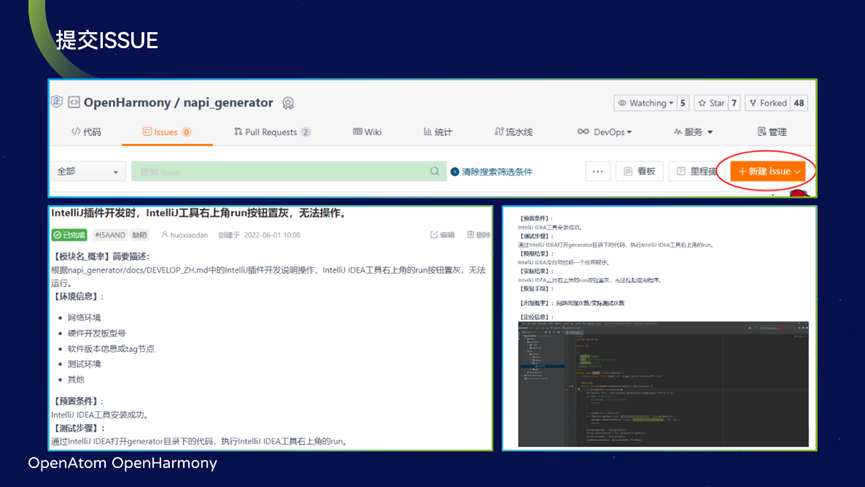The width and height of the screenshot is (865, 487).
Task: Open the 代码 (Code) tab
Action: click(86, 132)
